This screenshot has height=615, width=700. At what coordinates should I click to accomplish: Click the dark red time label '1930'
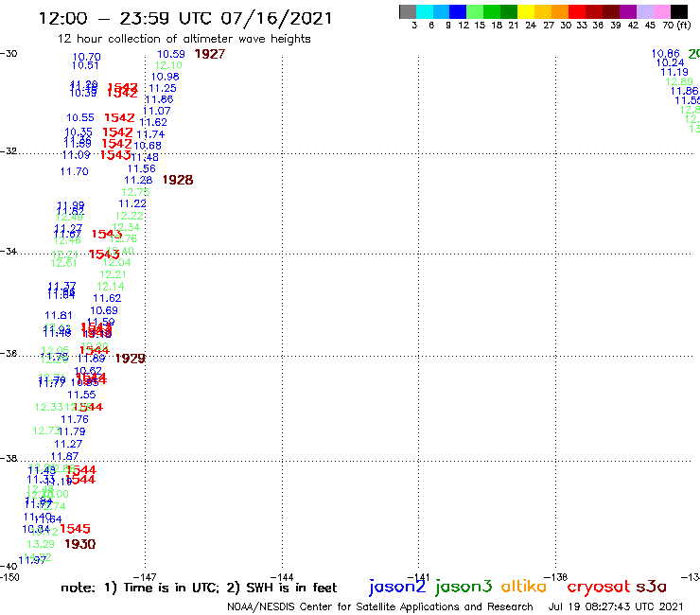[x=79, y=544]
